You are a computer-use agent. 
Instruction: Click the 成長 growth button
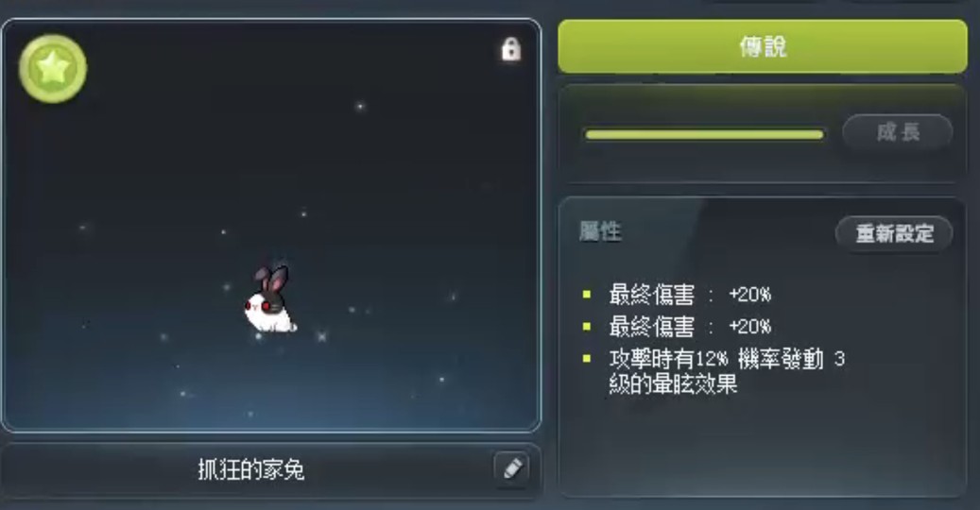pos(898,132)
